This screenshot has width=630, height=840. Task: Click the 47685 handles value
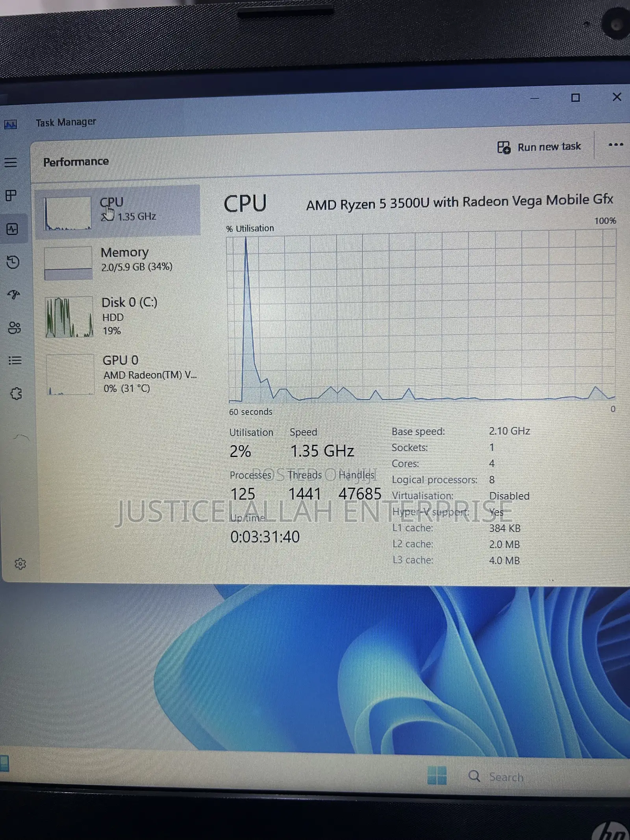pos(360,494)
